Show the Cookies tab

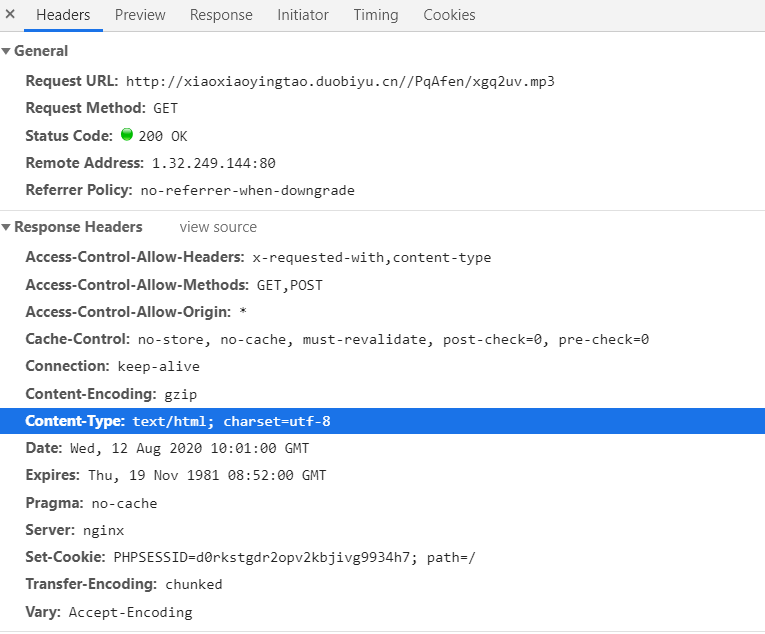pos(449,15)
